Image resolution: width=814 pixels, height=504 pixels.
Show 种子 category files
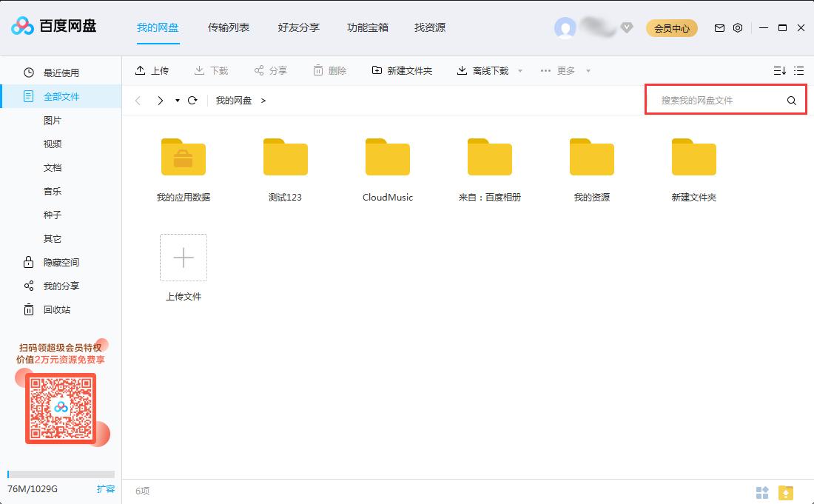coord(53,215)
